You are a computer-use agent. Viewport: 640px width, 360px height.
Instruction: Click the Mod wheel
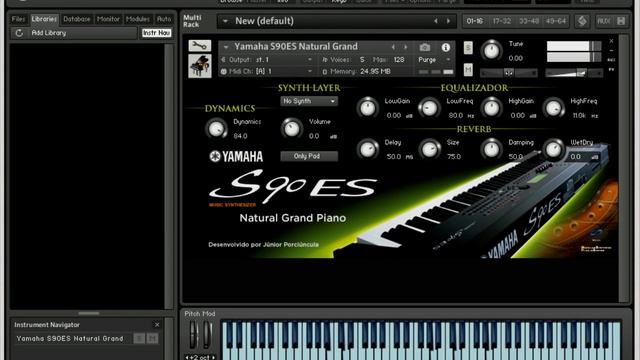(207, 335)
